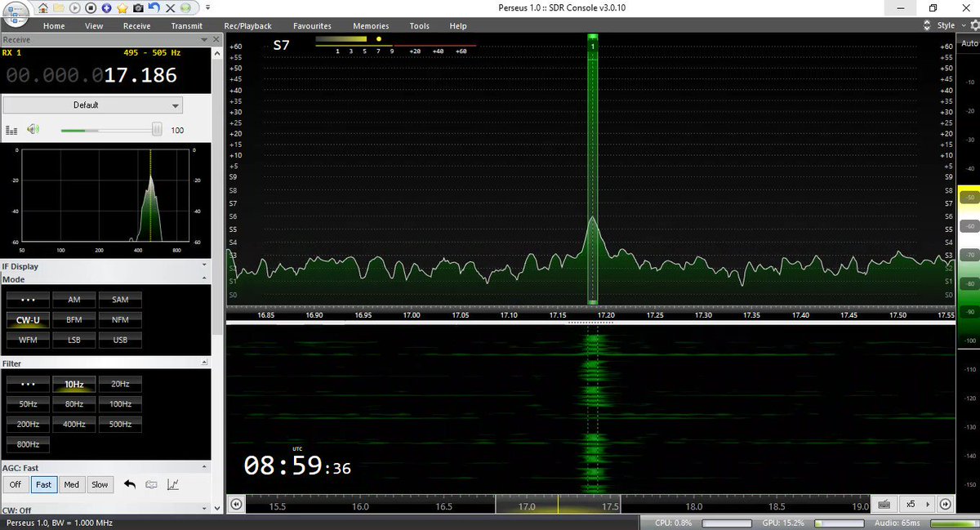Open the Home ribbon tab
The height and width of the screenshot is (530, 980).
(54, 26)
